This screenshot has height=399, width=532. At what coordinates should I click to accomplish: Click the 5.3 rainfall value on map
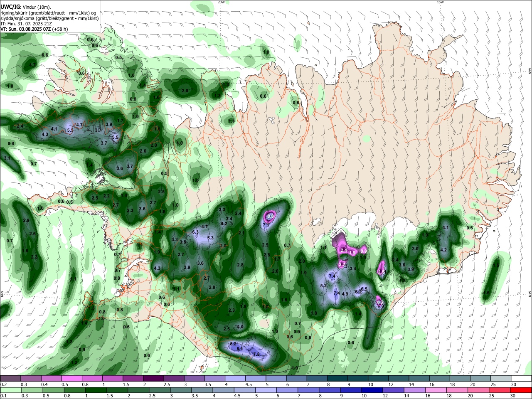(x=210, y=238)
